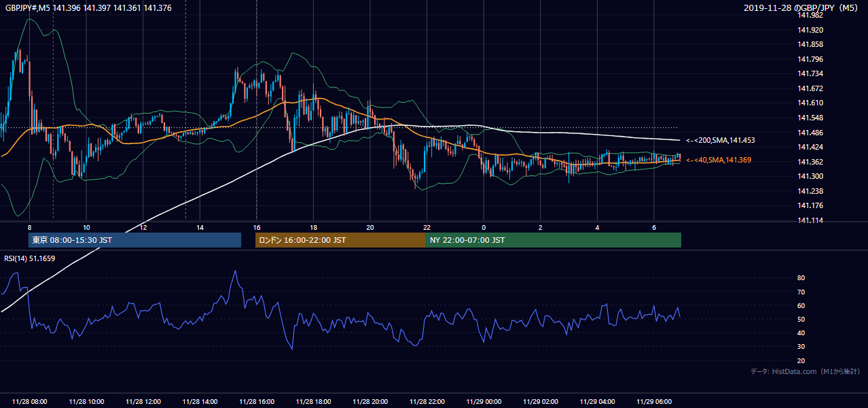Click price axis value 141.858
The height and width of the screenshot is (408, 868).
(x=810, y=44)
